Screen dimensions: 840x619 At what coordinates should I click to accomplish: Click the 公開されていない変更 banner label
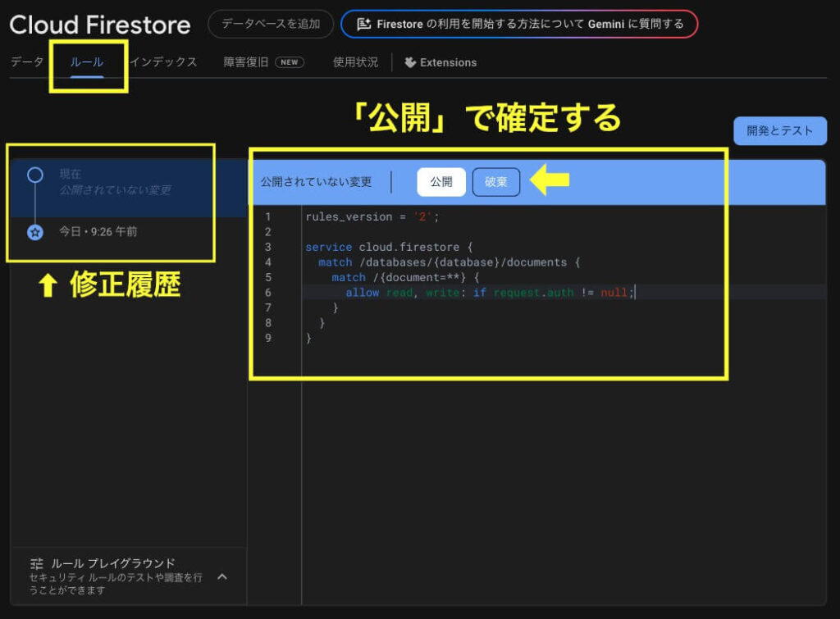(316, 182)
